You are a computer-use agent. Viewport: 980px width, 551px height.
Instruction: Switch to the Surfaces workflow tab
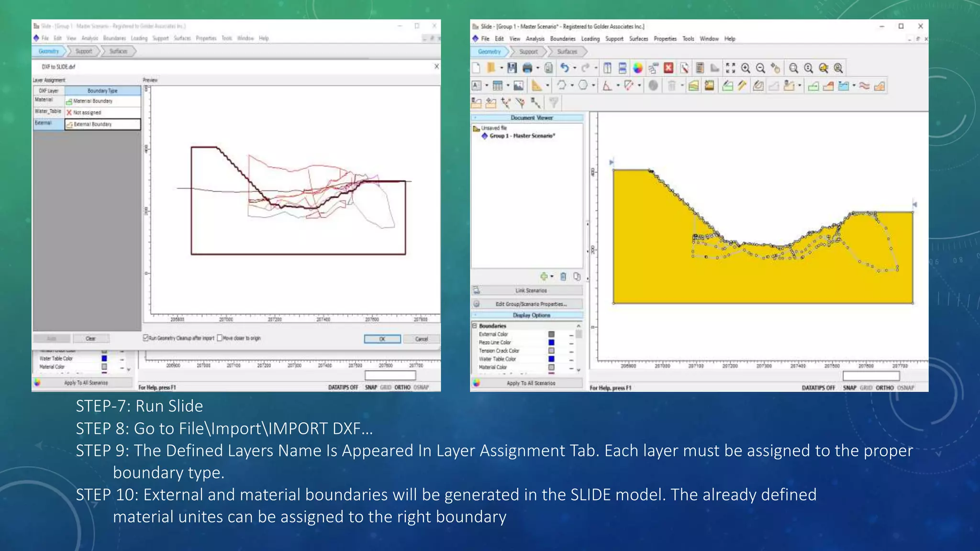coord(567,52)
